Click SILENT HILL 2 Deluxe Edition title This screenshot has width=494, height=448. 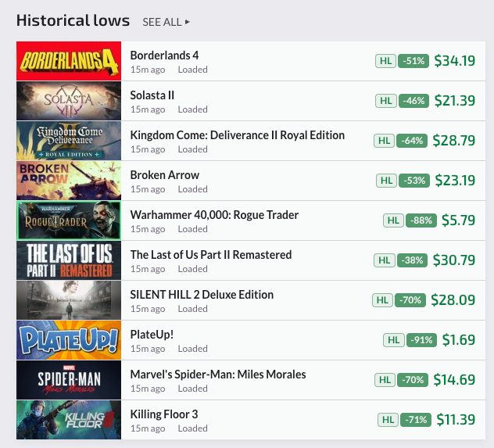pos(202,295)
